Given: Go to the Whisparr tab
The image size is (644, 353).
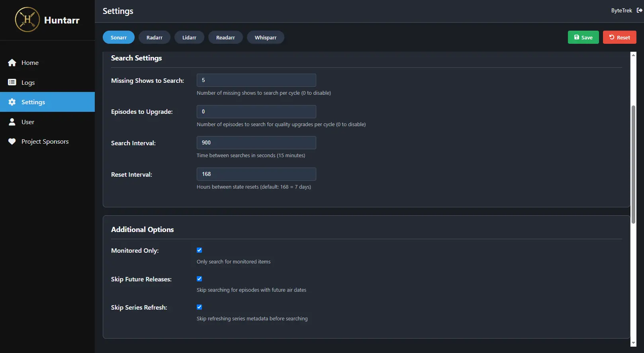Looking at the screenshot, I should pos(265,37).
